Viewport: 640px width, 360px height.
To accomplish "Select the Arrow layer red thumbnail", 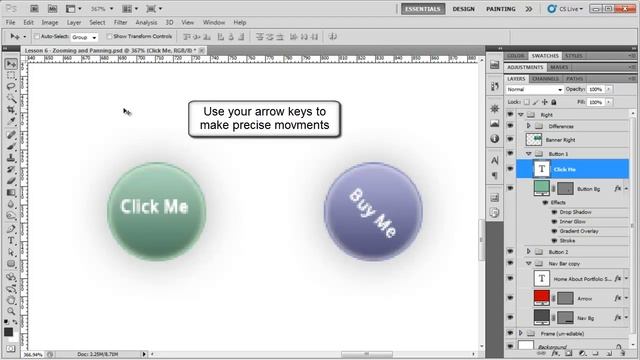I will (x=542, y=298).
